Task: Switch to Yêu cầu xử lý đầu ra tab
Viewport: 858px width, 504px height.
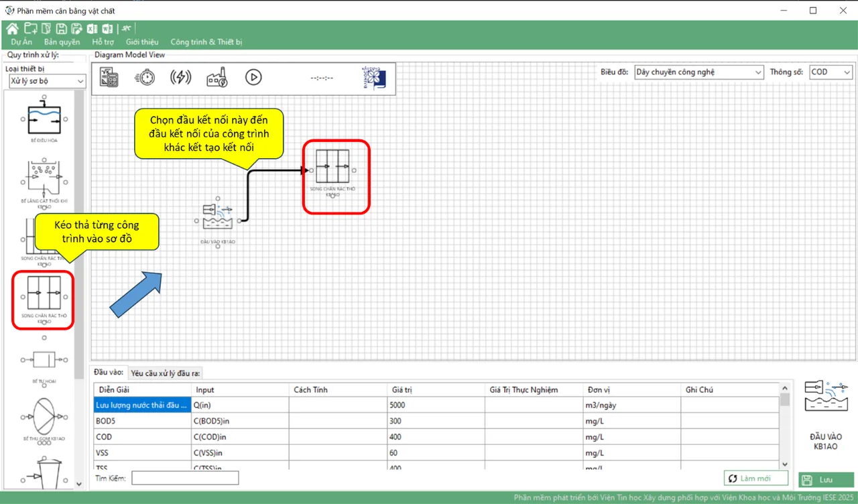Action: click(x=166, y=373)
